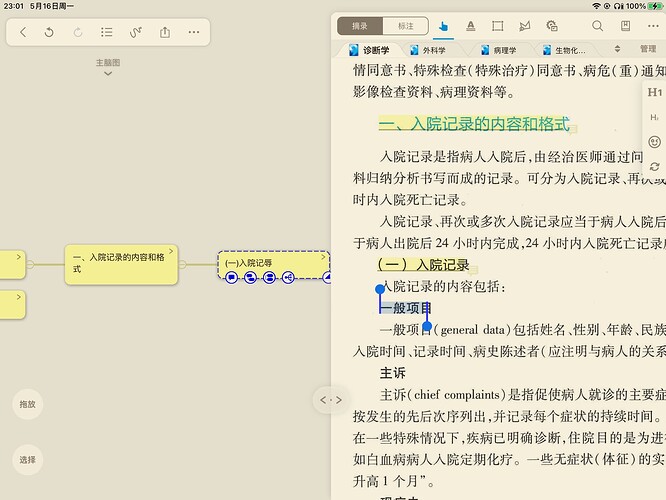Click the 主诉 bold heading in document
666x500 pixels.
click(x=392, y=373)
